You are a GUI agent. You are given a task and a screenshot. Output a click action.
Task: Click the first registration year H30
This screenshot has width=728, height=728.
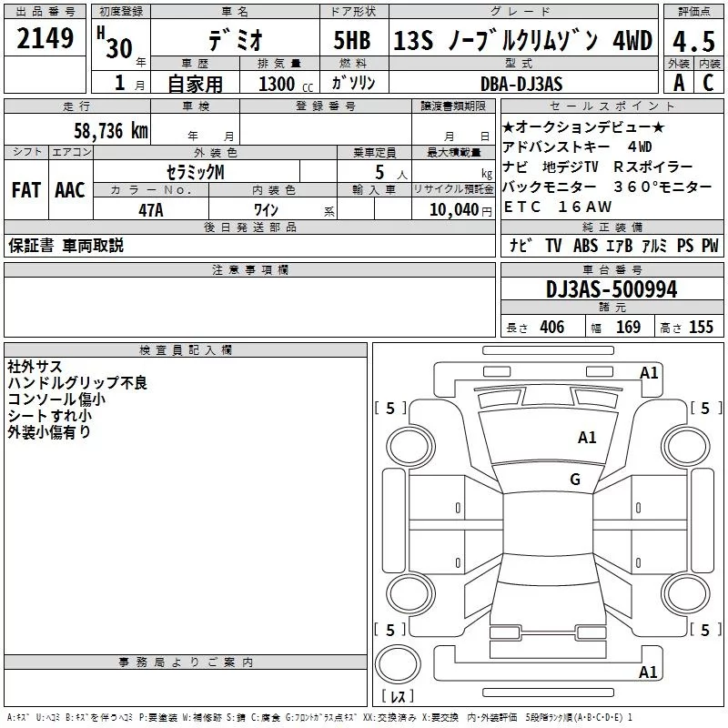click(115, 43)
